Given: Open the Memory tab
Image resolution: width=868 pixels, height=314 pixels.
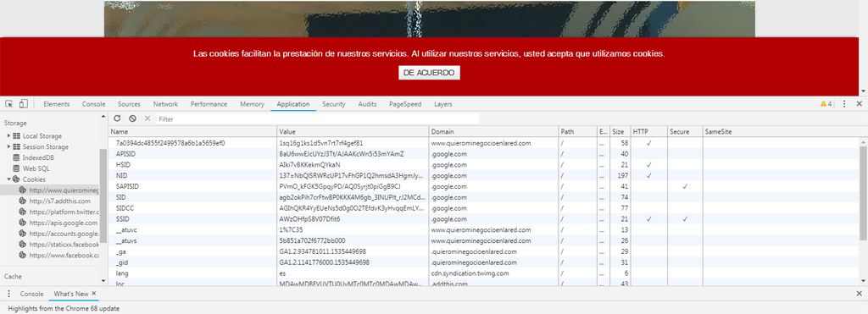Looking at the screenshot, I should (252, 104).
